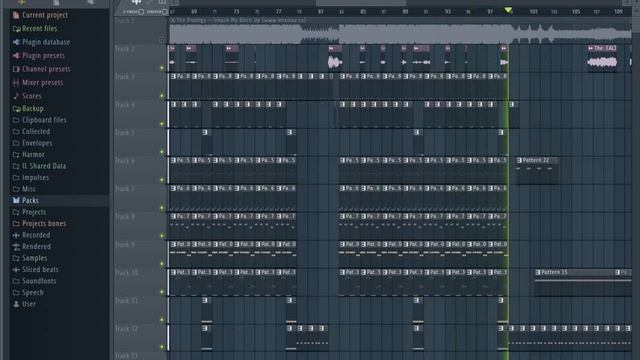Screen dimensions: 640x360
Task: Mute Track 11 with its green dot
Action: 162,320
